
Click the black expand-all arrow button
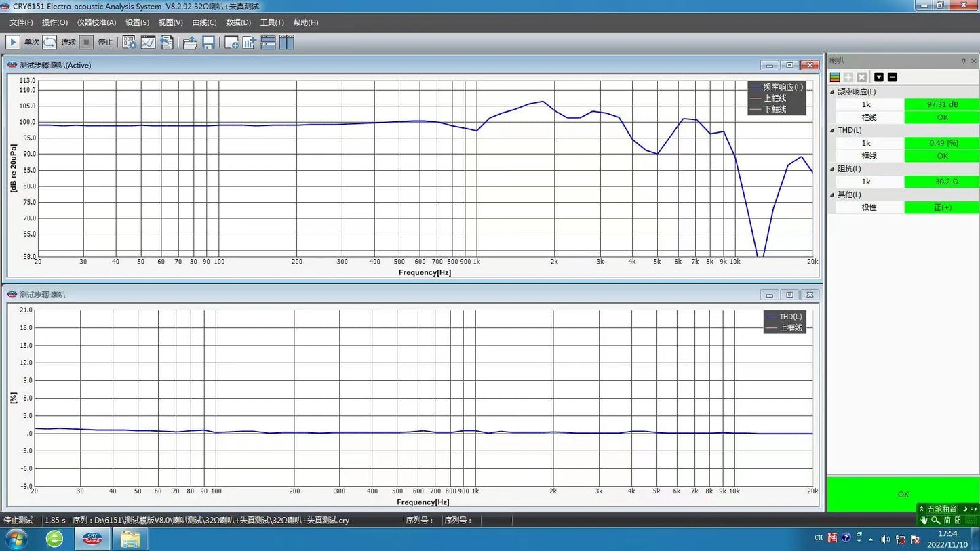(879, 77)
